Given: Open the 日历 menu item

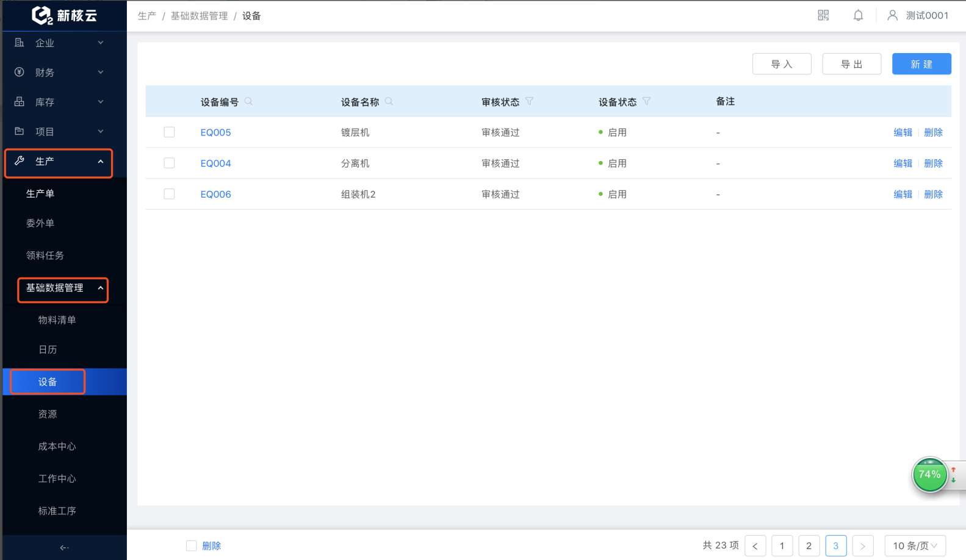Looking at the screenshot, I should 48,350.
